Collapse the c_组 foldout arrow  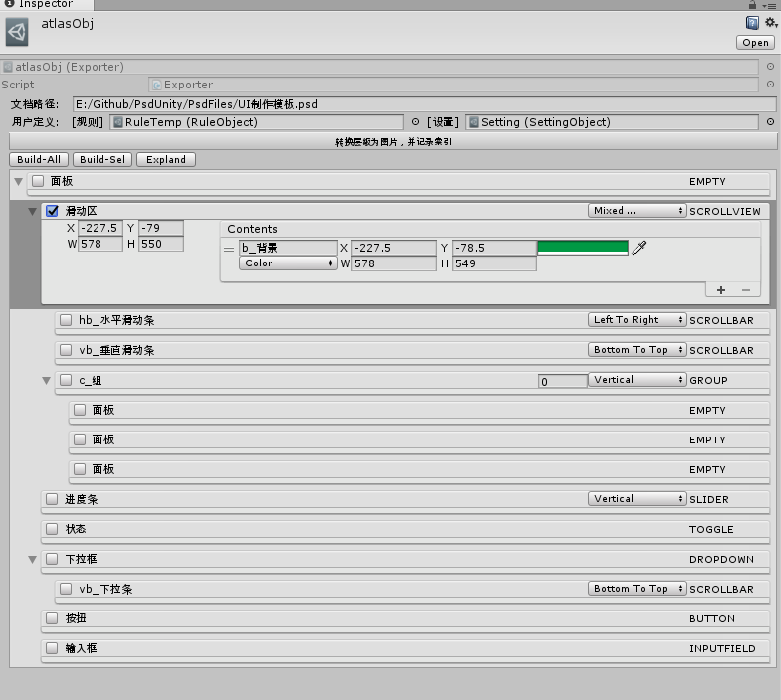(46, 381)
